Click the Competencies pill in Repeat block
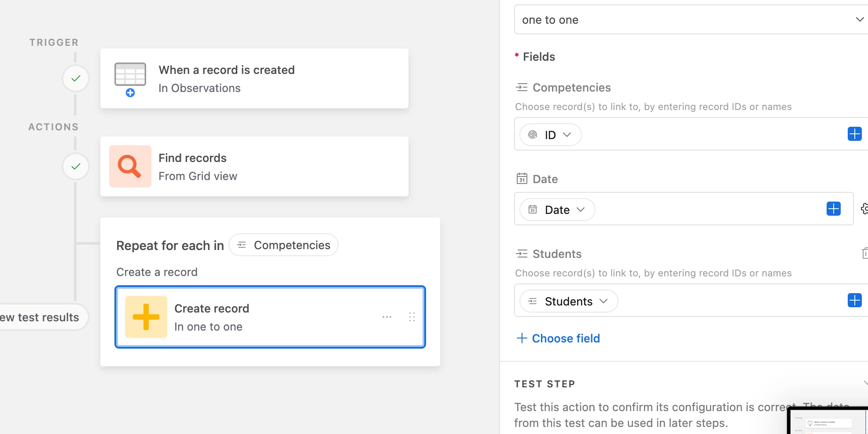This screenshot has width=868, height=434. (x=283, y=245)
